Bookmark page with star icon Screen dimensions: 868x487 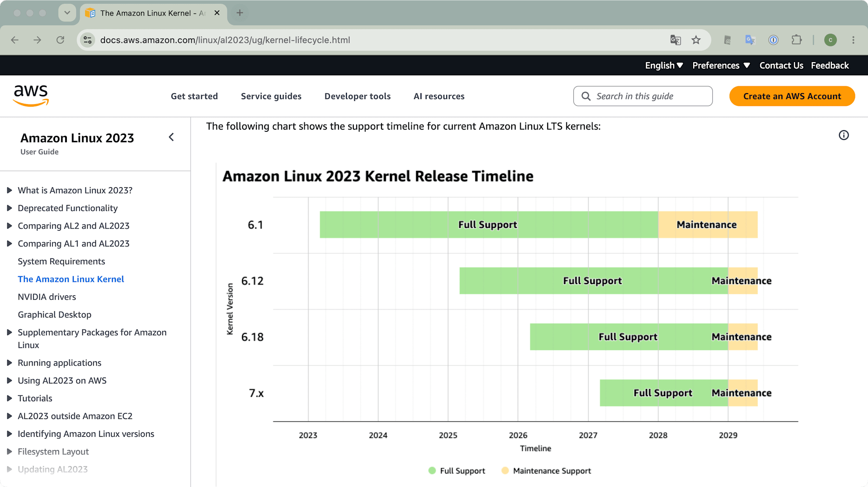696,40
